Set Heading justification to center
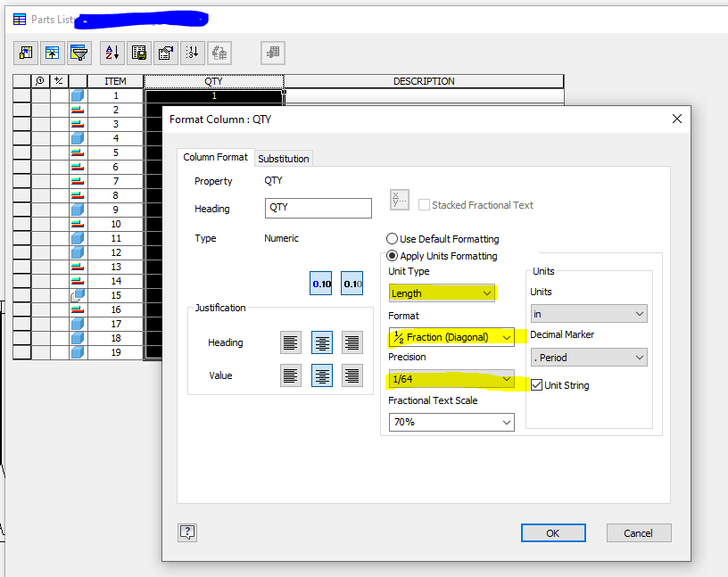Viewport: 728px width, 577px height. click(322, 342)
